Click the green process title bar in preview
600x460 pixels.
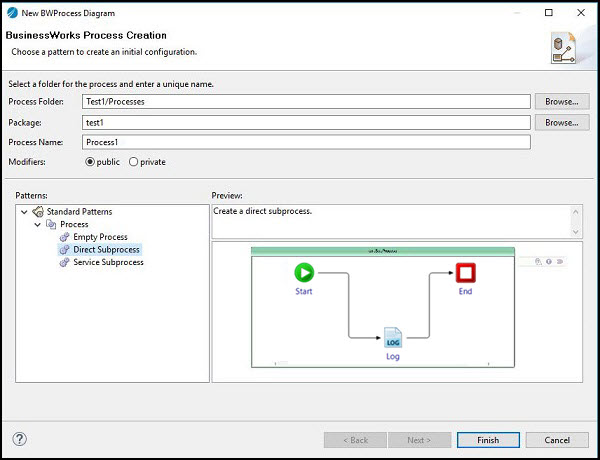(383, 251)
